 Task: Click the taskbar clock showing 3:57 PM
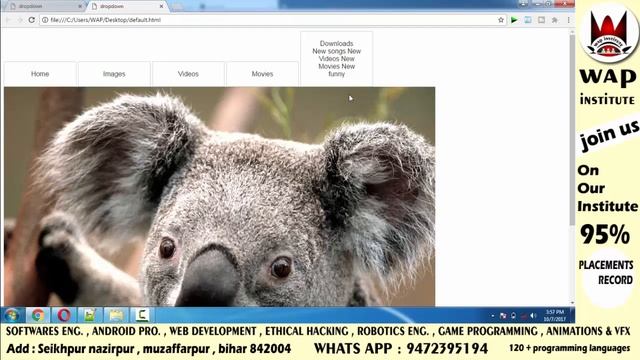pyautogui.click(x=555, y=315)
